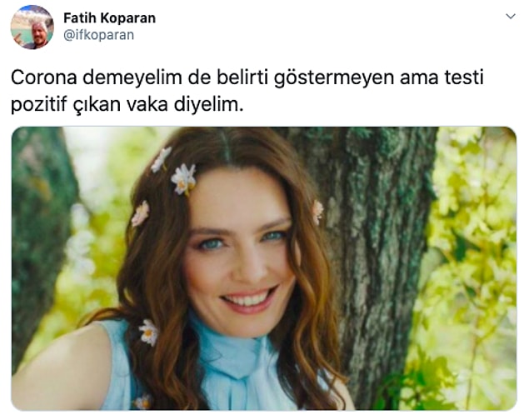Click the daisy on hair near the shoulder
Image resolution: width=529 pixels, height=420 pixels.
148,332
